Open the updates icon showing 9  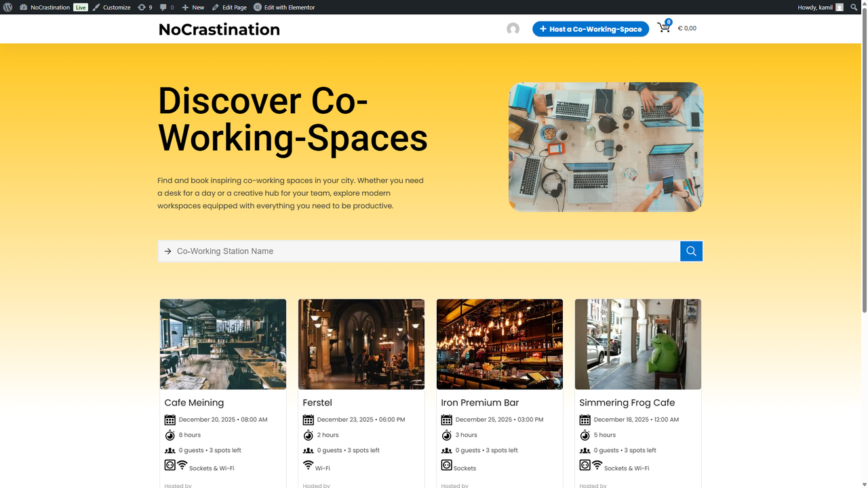point(144,7)
